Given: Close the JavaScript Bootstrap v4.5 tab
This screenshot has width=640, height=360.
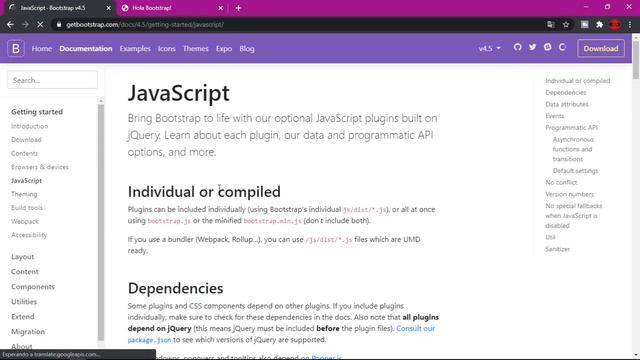Looking at the screenshot, I should coord(109,8).
